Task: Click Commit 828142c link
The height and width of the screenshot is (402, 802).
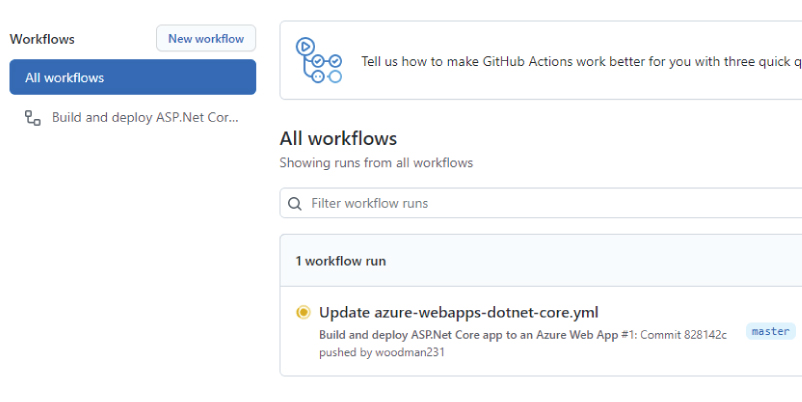Action: point(683,335)
